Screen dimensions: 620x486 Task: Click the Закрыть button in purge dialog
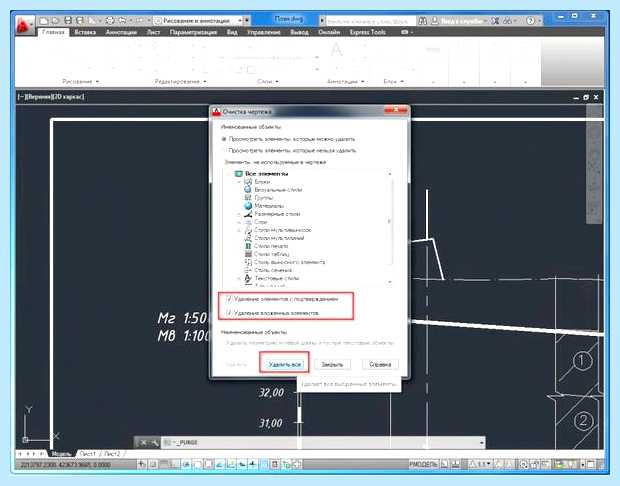[x=332, y=364]
